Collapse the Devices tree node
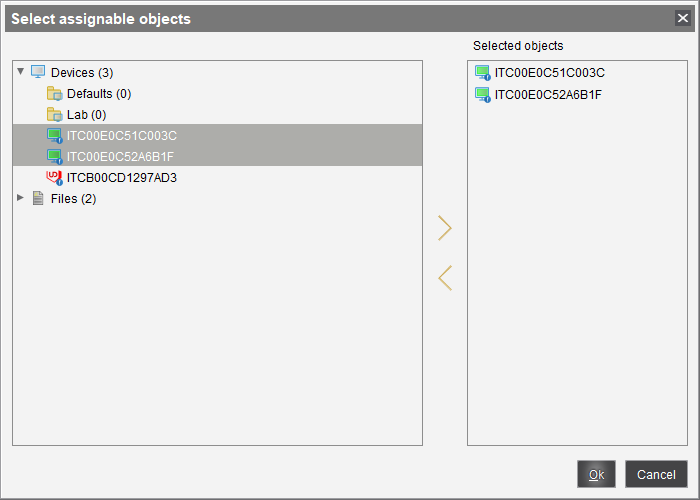700x500 pixels. point(21,72)
